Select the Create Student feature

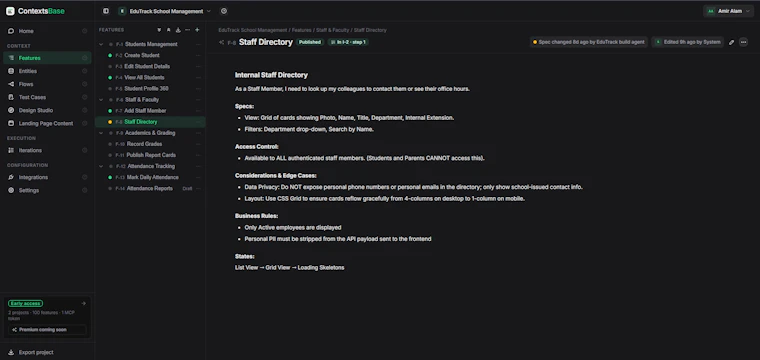[x=142, y=56]
